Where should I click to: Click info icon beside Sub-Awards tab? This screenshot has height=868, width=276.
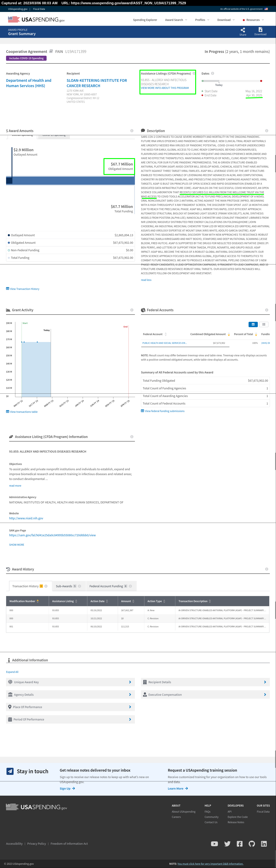79,586
